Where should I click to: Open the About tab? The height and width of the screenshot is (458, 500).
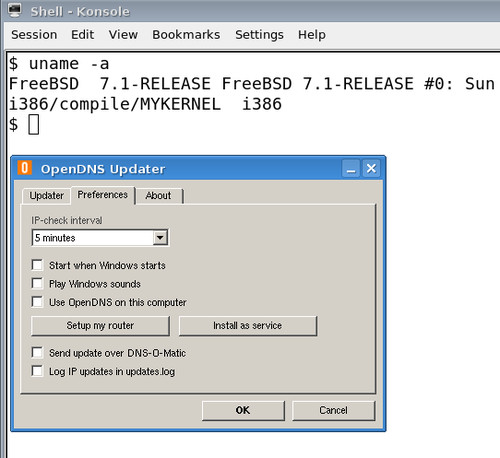point(159,196)
